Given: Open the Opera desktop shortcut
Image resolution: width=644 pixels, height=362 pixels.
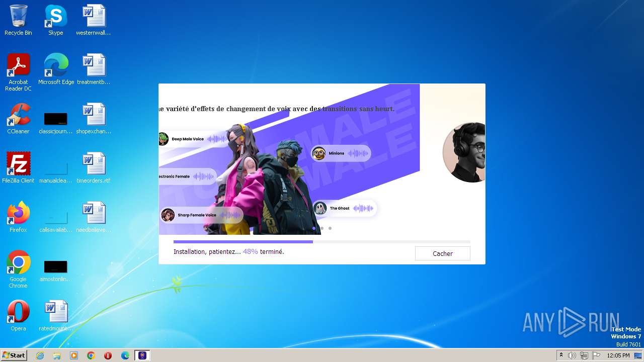Looking at the screenshot, I should 18,316.
